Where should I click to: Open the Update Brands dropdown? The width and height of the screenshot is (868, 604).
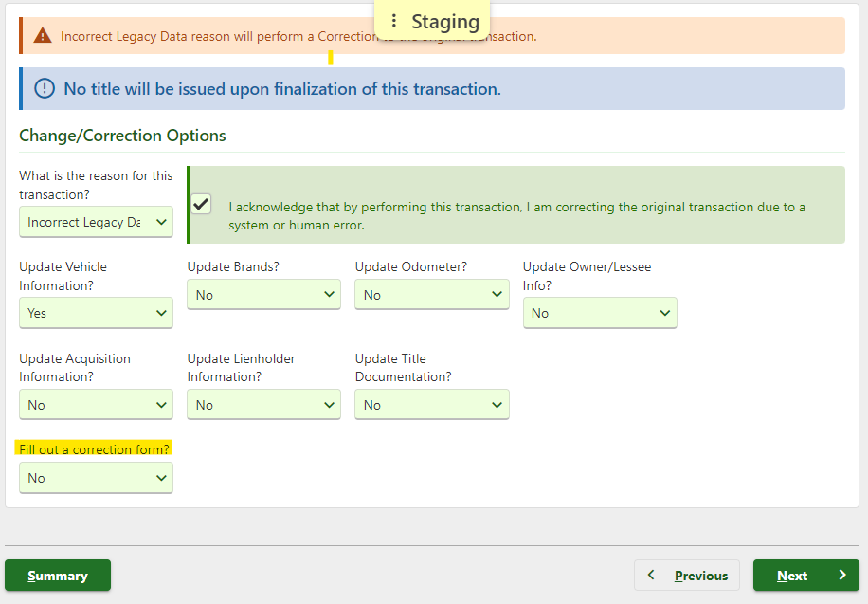(263, 295)
